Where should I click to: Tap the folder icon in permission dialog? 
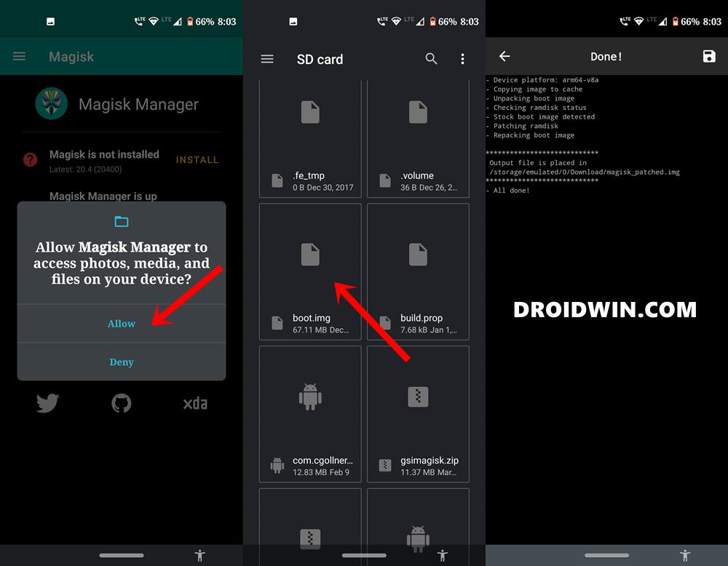(122, 222)
